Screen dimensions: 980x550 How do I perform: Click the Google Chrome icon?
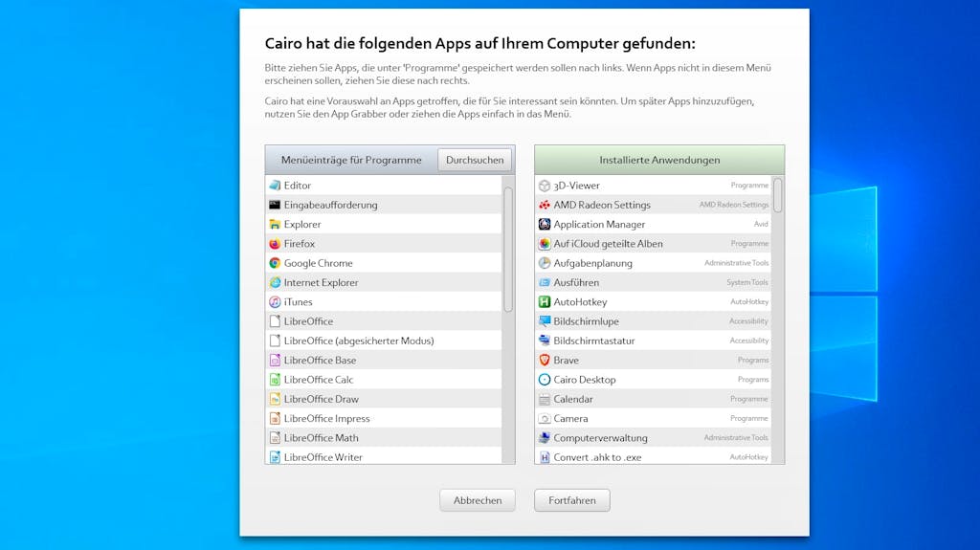tap(275, 263)
